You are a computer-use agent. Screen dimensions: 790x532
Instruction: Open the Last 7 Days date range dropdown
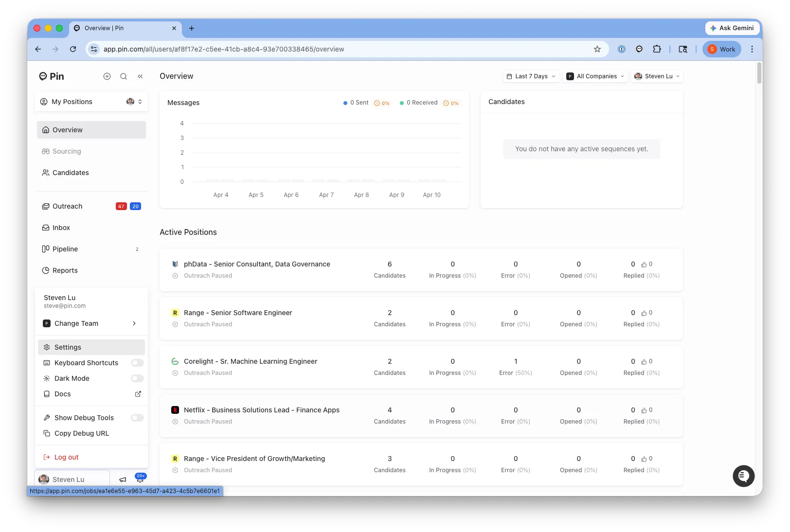tap(531, 76)
